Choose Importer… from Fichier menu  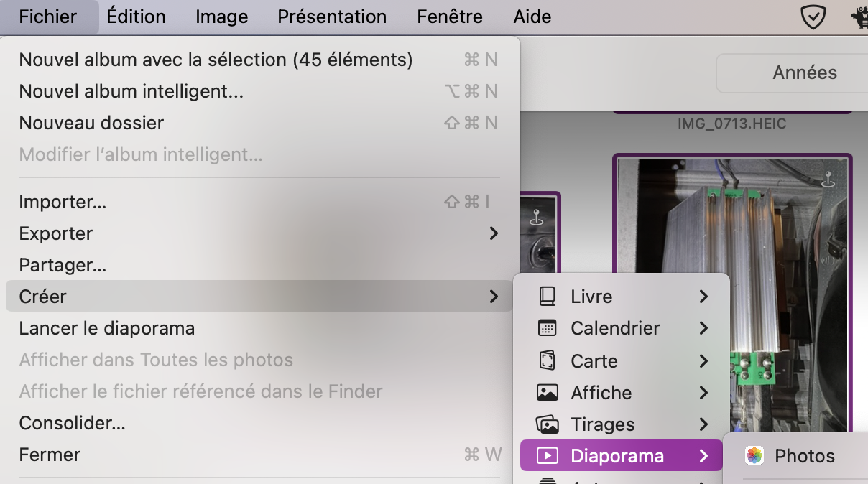pos(63,202)
